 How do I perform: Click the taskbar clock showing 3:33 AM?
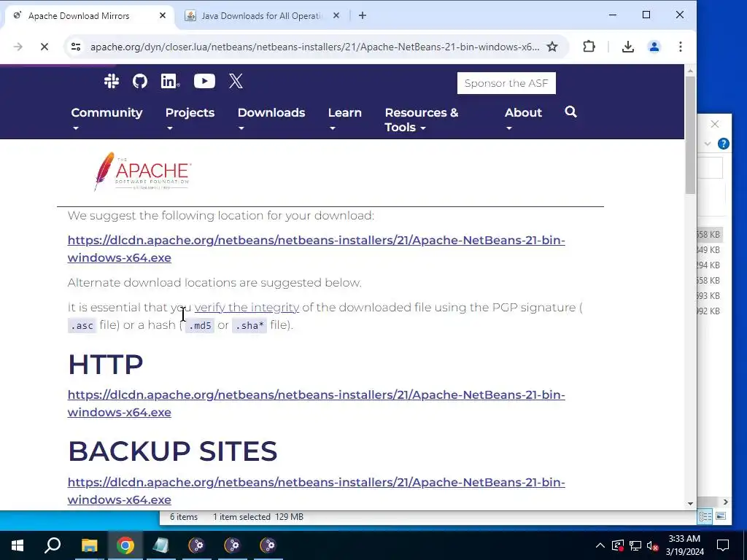(684, 545)
